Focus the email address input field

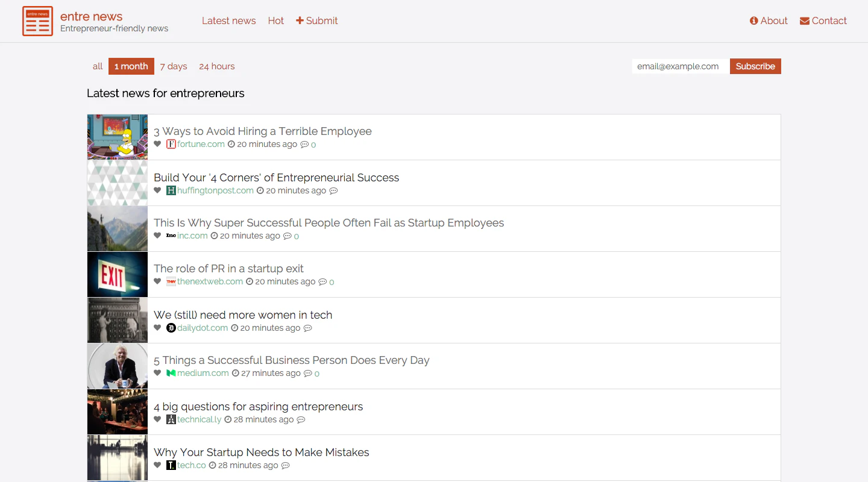click(x=679, y=66)
